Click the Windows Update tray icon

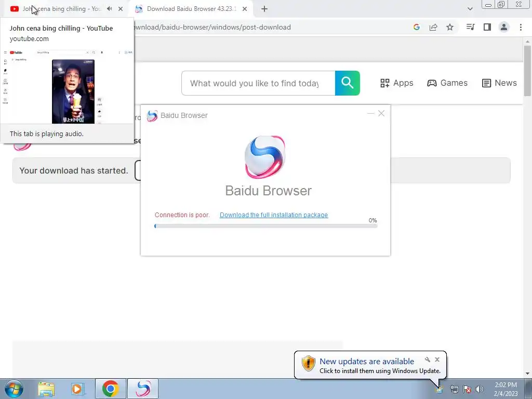click(x=440, y=389)
